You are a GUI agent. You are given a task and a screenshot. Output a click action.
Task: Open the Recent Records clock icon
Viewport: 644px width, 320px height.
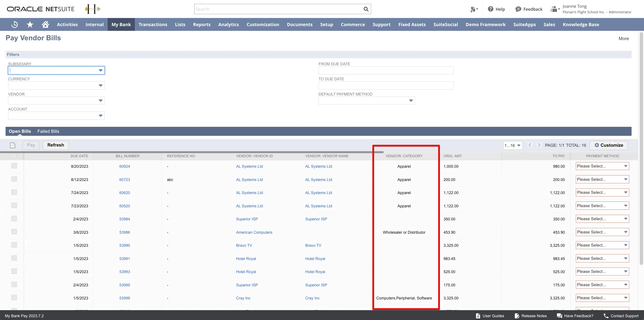15,24
